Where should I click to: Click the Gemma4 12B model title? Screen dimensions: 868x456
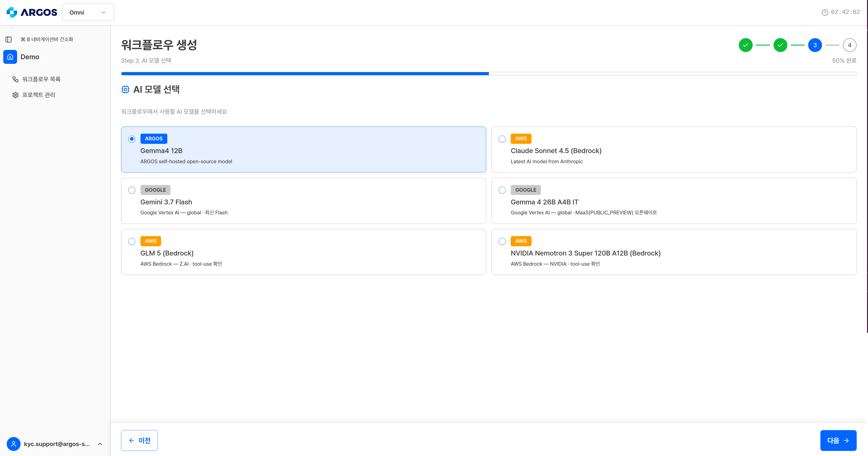pos(161,151)
